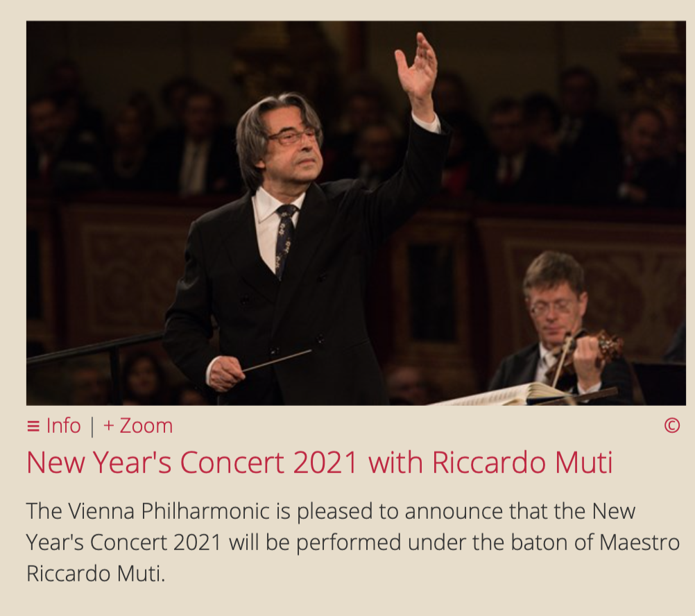Viewport: 695px width, 616px height.
Task: Click the copyright symbol icon
Action: coord(672,425)
